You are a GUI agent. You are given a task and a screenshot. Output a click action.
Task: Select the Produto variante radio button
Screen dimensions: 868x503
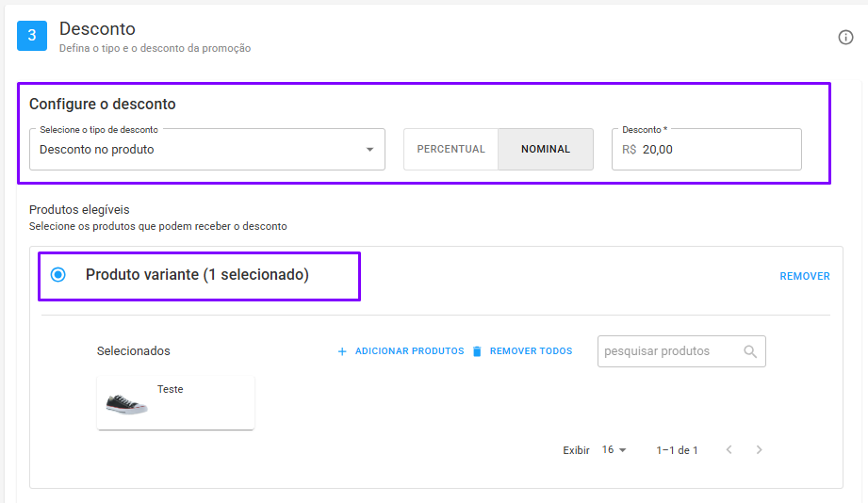[58, 274]
